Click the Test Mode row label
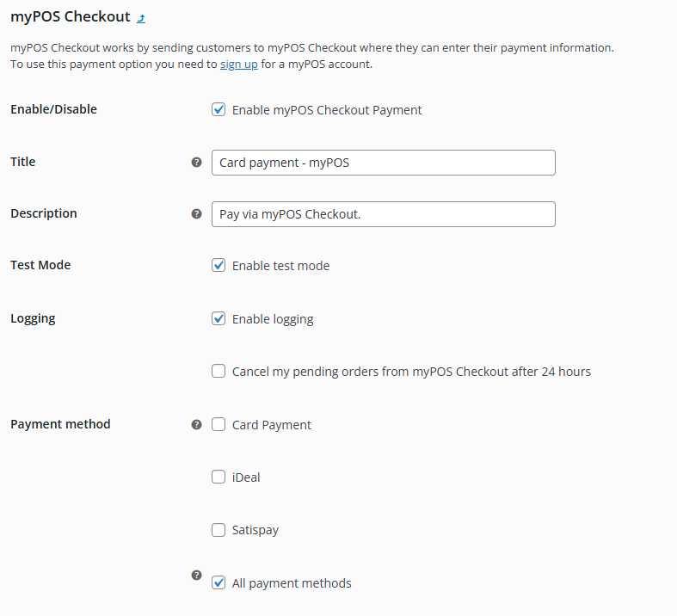The height and width of the screenshot is (616, 677). click(40, 265)
